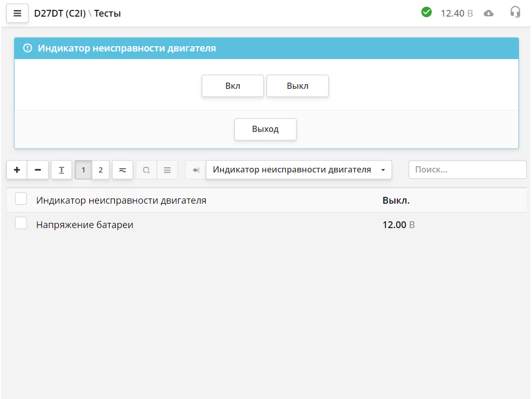Check the Индикатор неисправности двигателя row checkbox
Screen dimensions: 532x399
[21, 198]
